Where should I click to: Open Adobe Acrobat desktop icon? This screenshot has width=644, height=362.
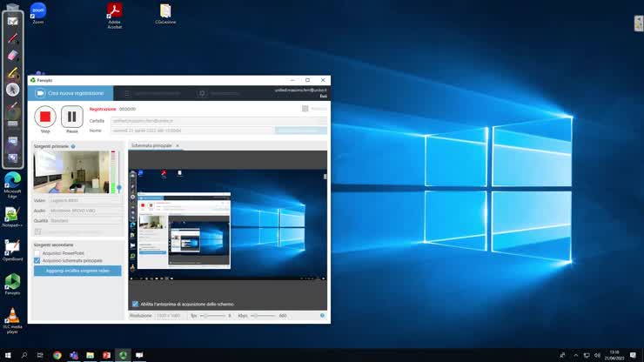pyautogui.click(x=114, y=11)
